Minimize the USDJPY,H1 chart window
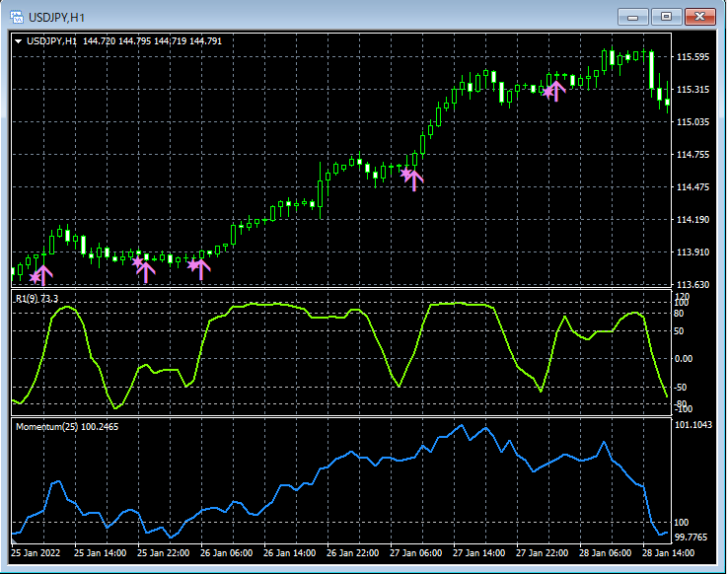Viewport: 728px width, 574px height. pyautogui.click(x=632, y=17)
